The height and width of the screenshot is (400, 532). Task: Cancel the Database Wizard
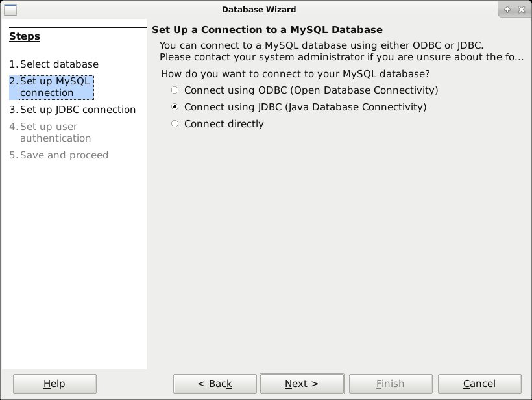click(479, 383)
